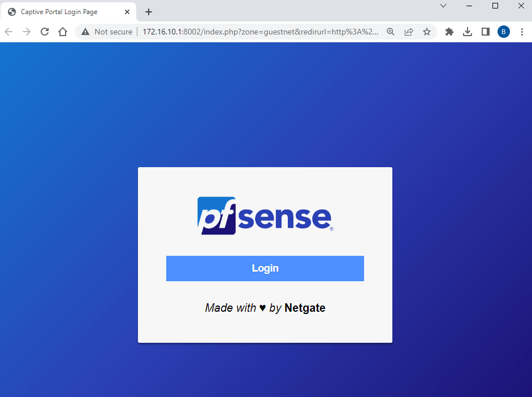This screenshot has width=532, height=397.
Task: Open the zoom magnifier in address bar
Action: (x=391, y=32)
